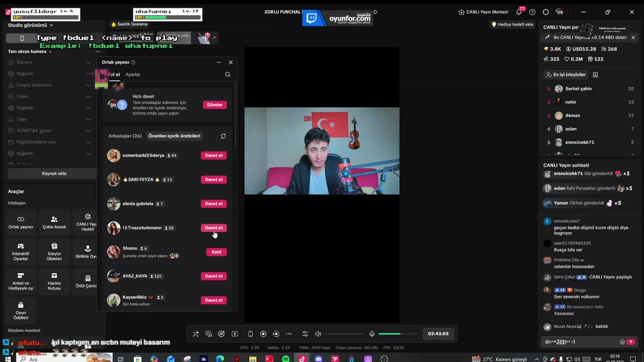Click the chat message input field

coord(580,342)
